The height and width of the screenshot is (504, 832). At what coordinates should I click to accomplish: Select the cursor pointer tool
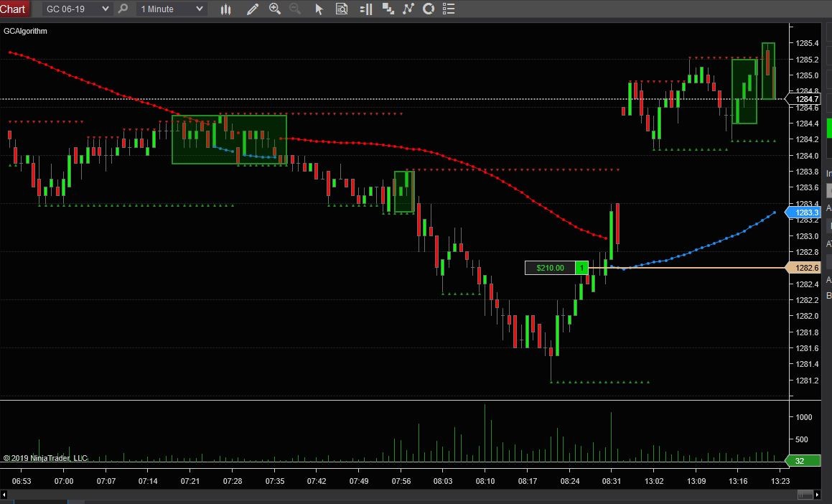[x=319, y=9]
